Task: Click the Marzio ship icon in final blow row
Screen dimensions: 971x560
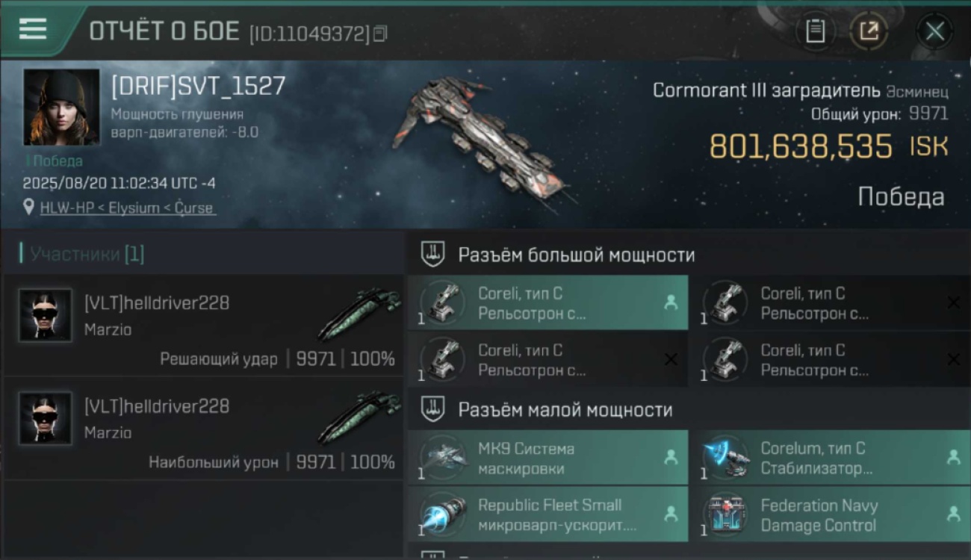Action: pos(360,314)
